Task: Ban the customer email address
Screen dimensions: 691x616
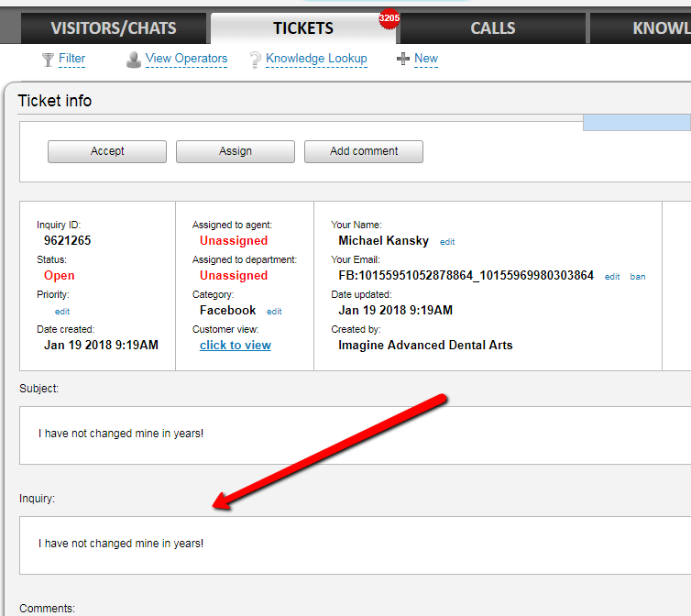Action: pyautogui.click(x=637, y=277)
